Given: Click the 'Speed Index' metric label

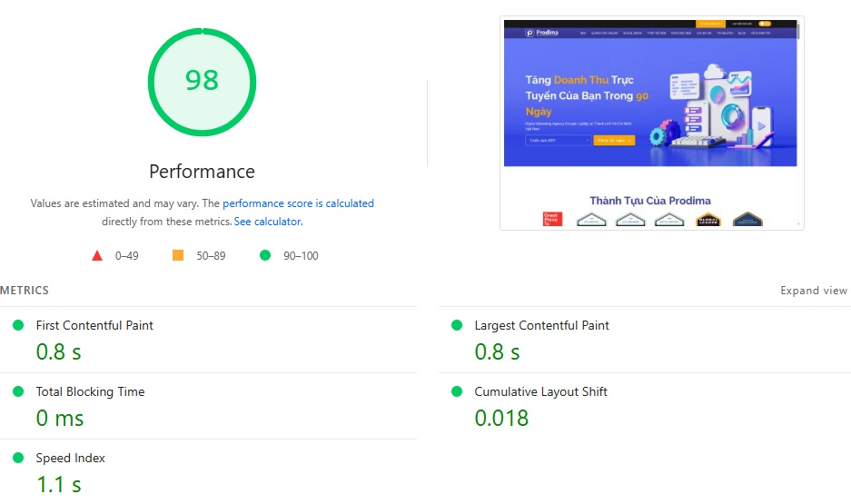Looking at the screenshot, I should pyautogui.click(x=71, y=458).
